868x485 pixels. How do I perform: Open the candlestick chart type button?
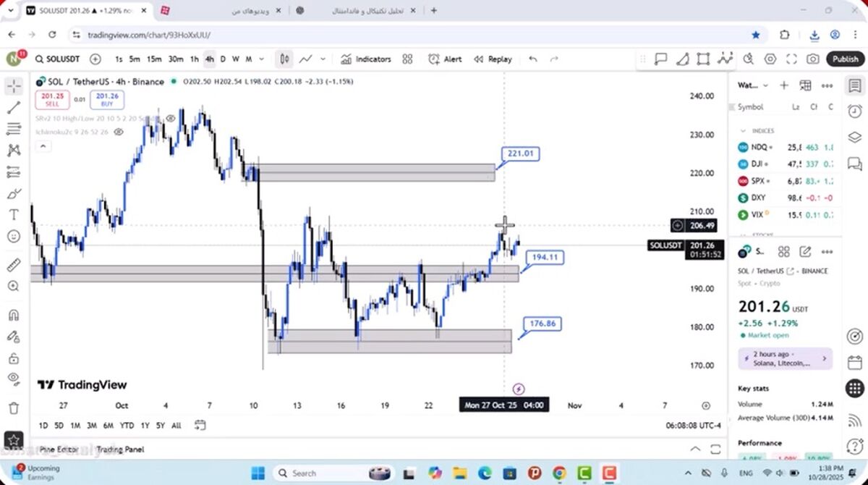(x=285, y=59)
